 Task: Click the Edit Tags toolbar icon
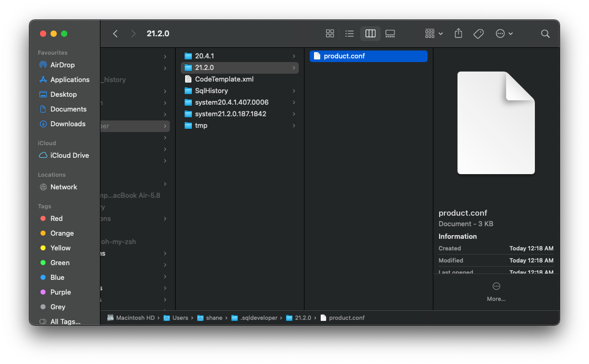(478, 34)
